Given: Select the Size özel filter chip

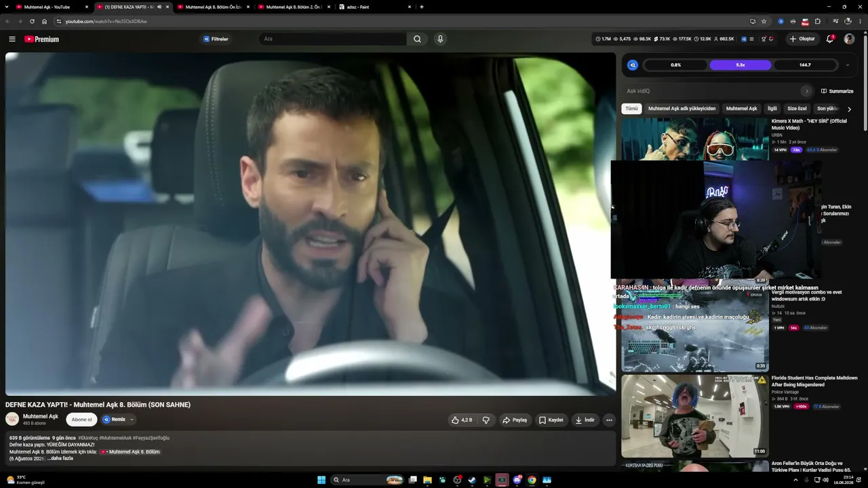Looking at the screenshot, I should [x=797, y=108].
